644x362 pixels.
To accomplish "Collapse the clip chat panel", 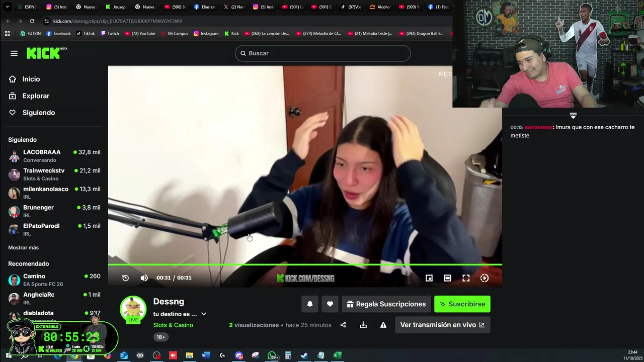I will (573, 116).
